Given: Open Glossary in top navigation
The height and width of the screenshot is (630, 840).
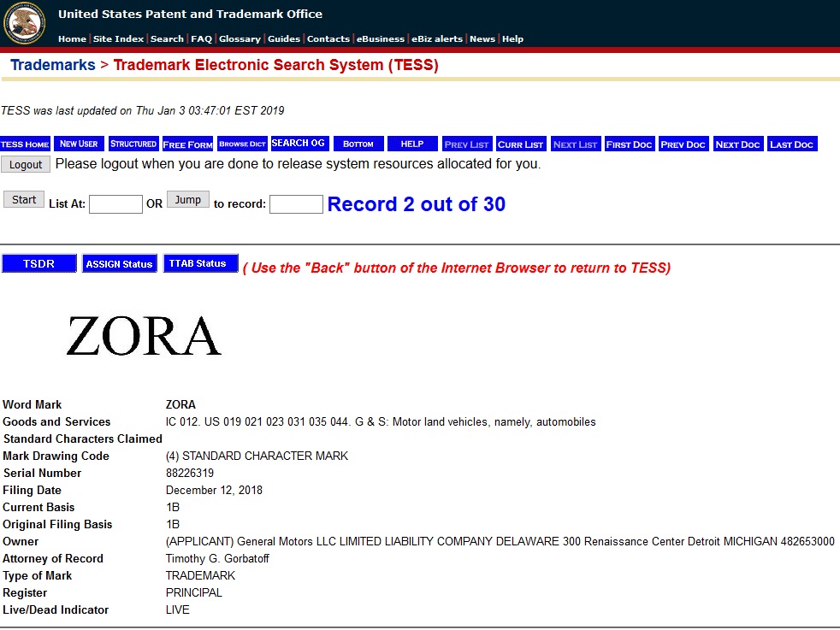Looking at the screenshot, I should (240, 39).
